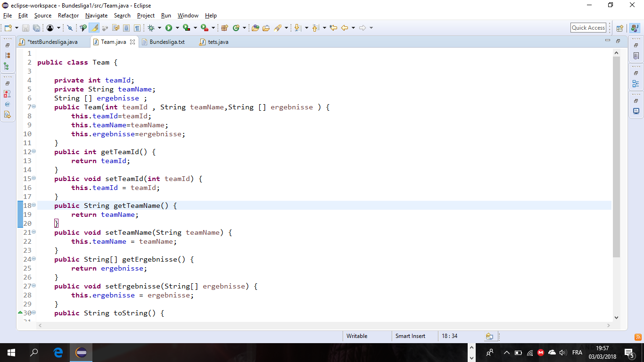Open the Back history dropdown arrow

[353, 28]
